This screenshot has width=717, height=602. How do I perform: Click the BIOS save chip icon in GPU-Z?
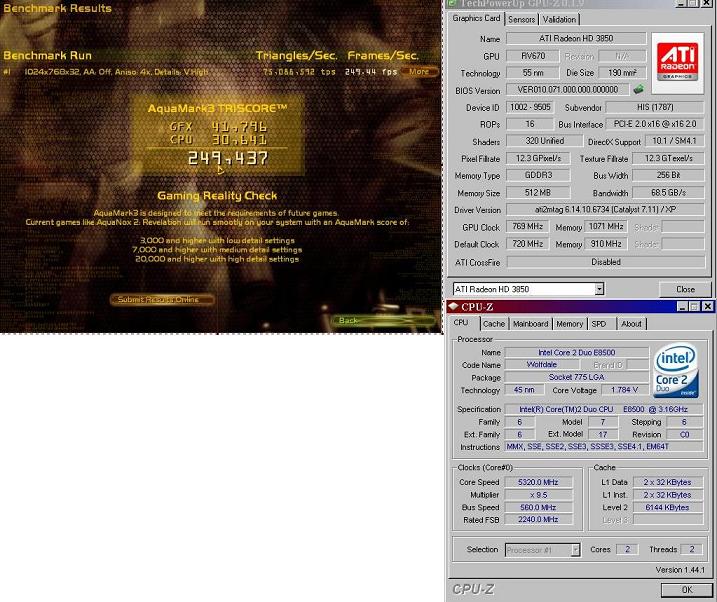(638, 90)
